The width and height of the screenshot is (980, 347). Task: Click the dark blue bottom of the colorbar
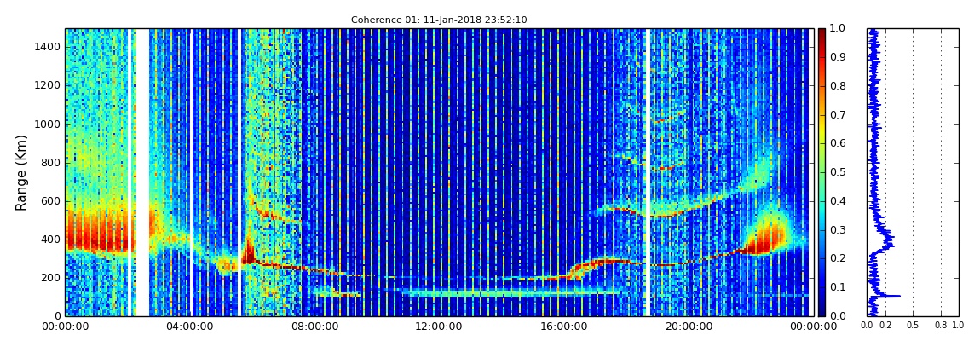coord(821,310)
